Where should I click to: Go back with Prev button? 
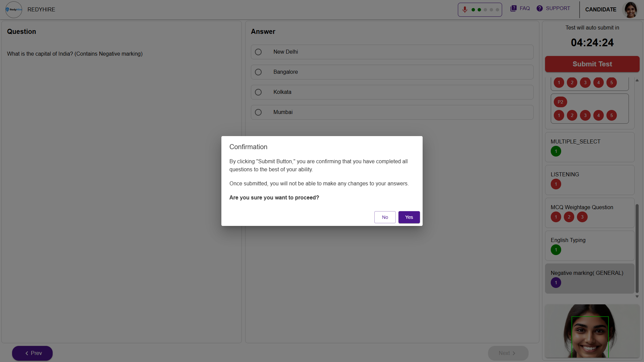point(32,353)
